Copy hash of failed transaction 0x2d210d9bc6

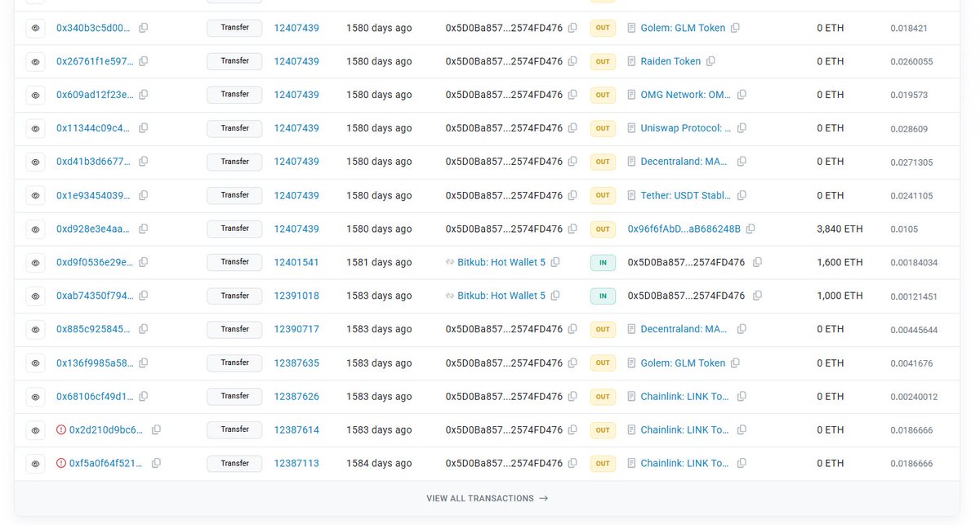click(156, 429)
